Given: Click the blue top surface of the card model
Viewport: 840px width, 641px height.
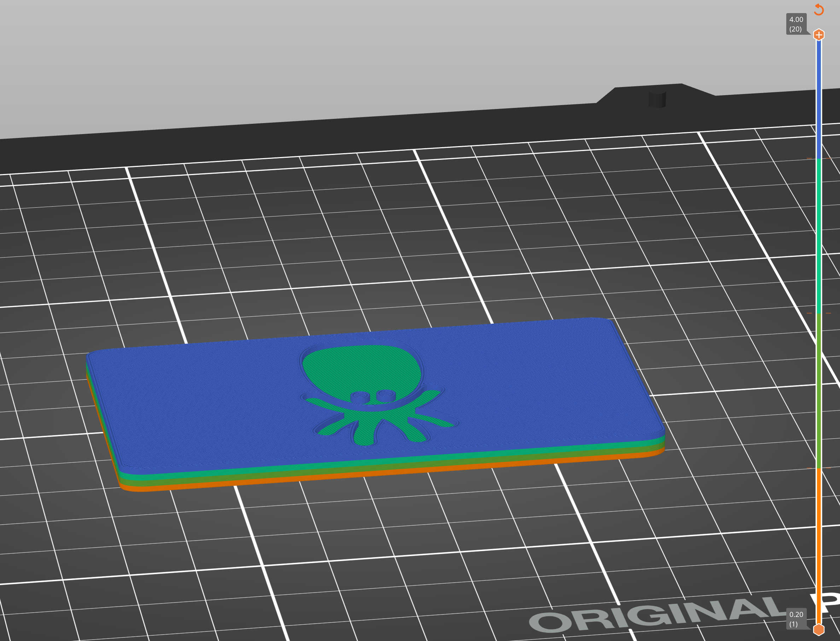Looking at the screenshot, I should [191, 400].
